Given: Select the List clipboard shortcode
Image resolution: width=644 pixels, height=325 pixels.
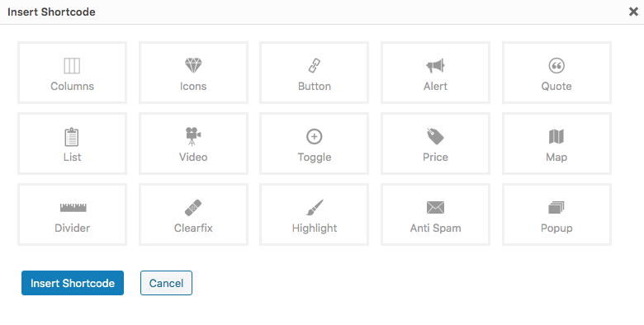Looking at the screenshot, I should pos(73,144).
